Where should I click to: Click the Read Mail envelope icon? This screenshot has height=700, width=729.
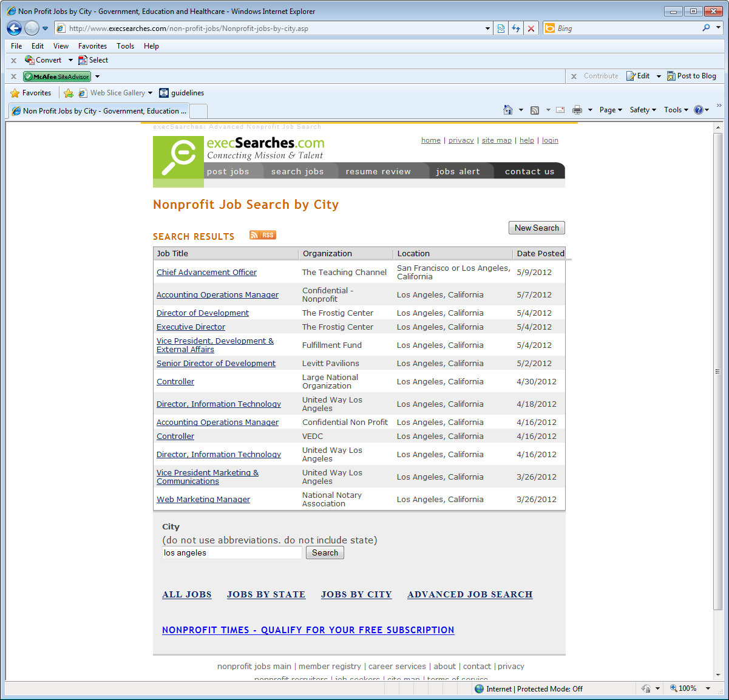(x=560, y=110)
